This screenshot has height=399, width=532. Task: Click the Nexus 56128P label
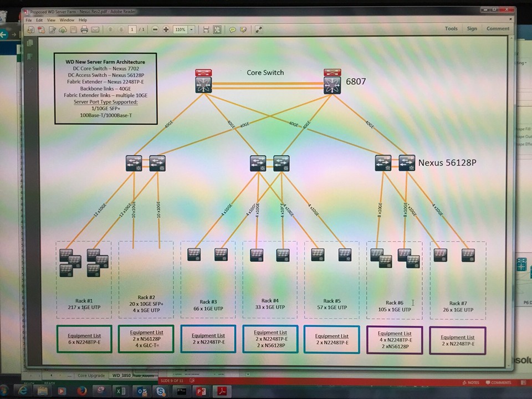447,162
